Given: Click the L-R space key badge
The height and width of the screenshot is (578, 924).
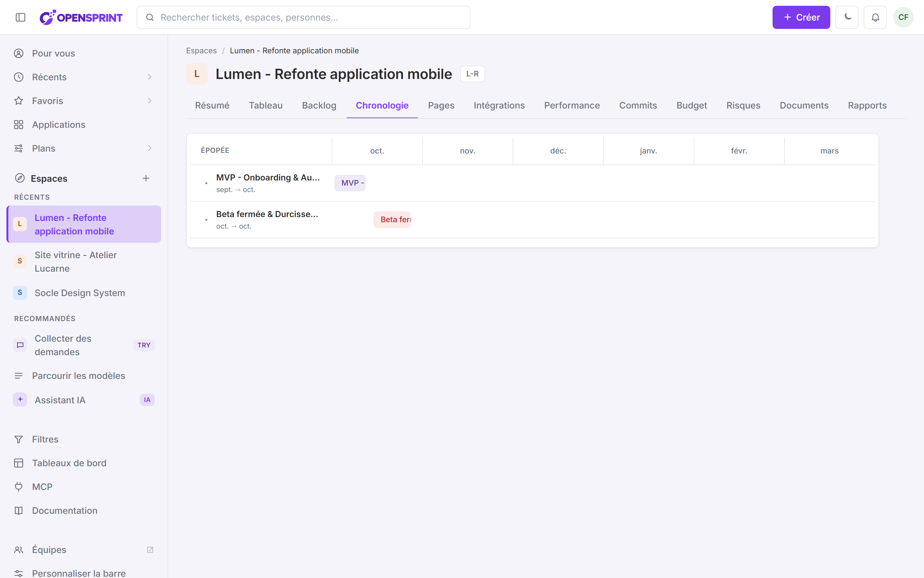Looking at the screenshot, I should pyautogui.click(x=472, y=74).
